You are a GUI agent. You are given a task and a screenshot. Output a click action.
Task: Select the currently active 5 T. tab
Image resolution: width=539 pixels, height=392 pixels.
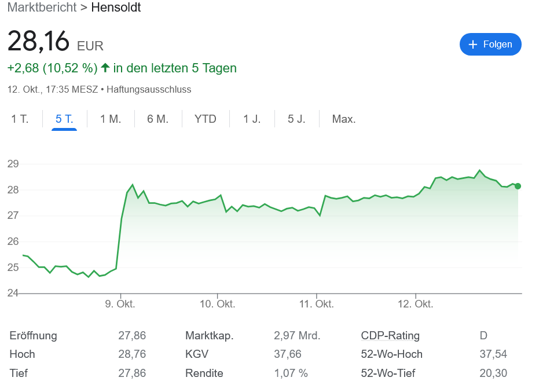coord(64,119)
